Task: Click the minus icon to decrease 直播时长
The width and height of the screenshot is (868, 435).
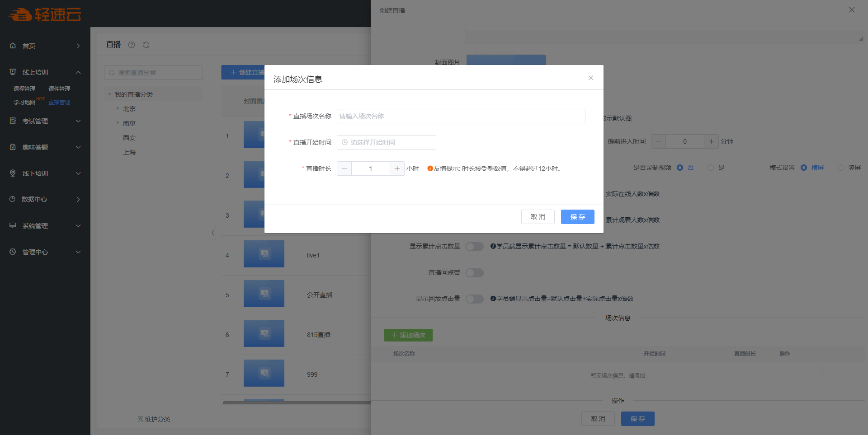Action: [x=344, y=168]
